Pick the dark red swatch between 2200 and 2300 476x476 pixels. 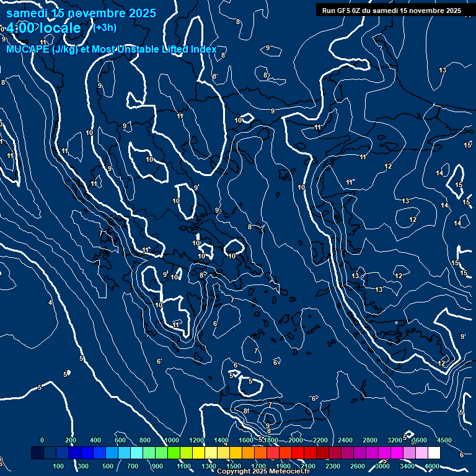[x=322, y=452]
